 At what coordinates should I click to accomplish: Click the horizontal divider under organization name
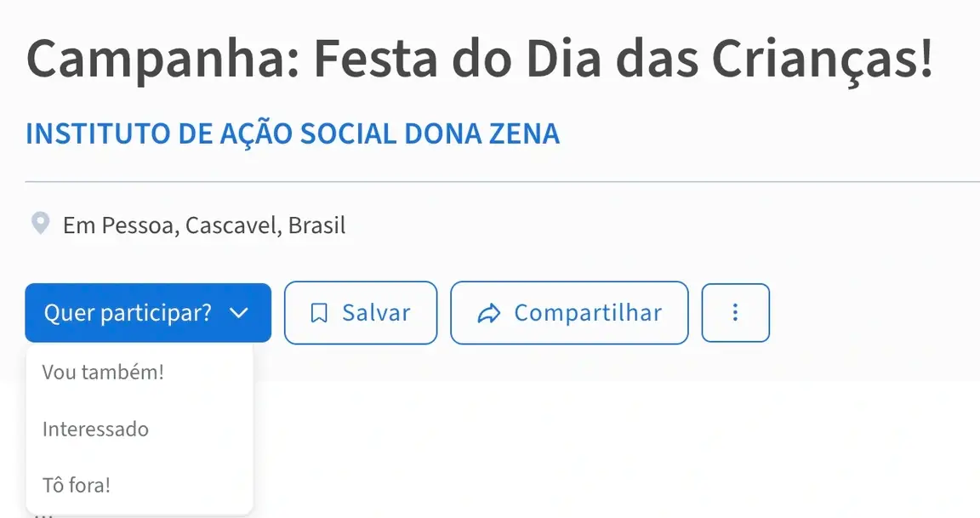click(x=502, y=182)
